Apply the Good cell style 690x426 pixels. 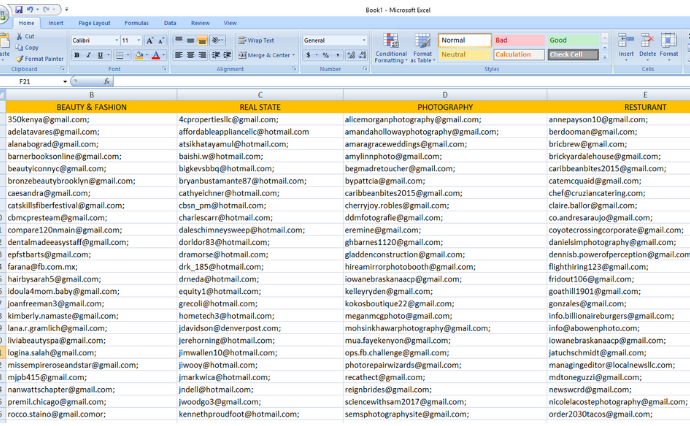(573, 40)
